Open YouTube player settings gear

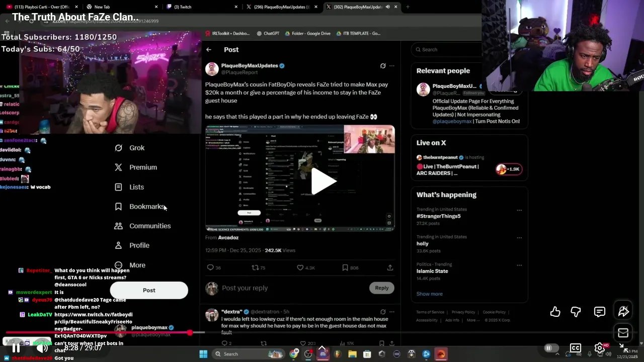point(599,348)
